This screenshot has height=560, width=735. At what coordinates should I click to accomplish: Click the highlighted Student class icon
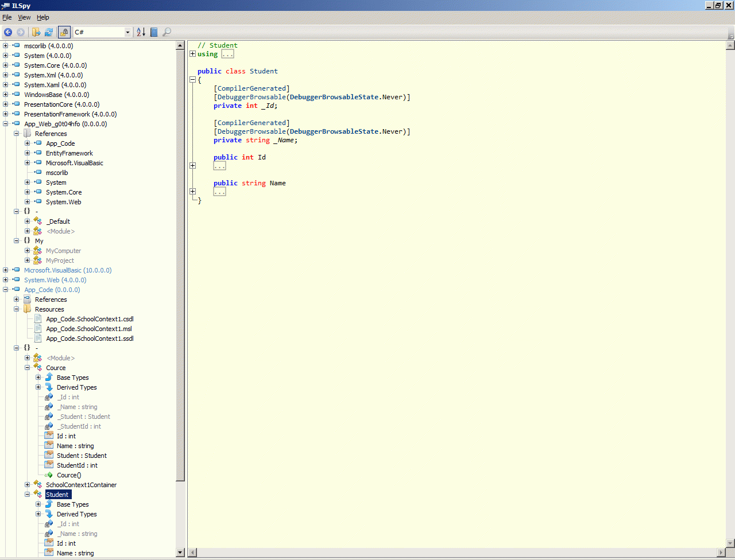(38, 495)
